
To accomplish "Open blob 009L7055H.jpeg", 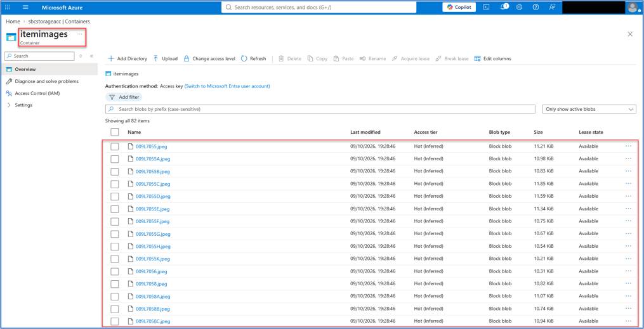I will (x=153, y=247).
